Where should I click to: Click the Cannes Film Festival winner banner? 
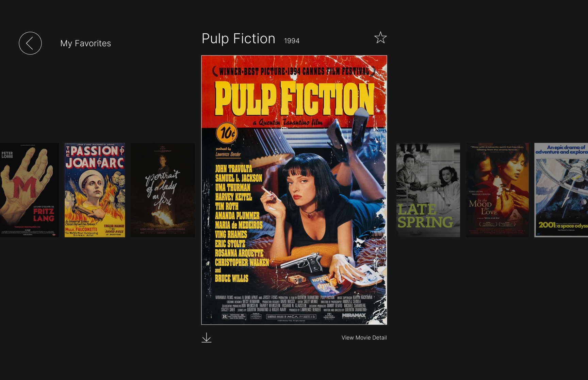click(x=294, y=71)
